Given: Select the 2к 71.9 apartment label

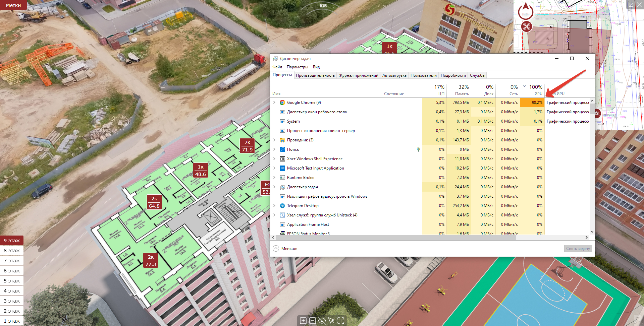Looking at the screenshot, I should (247, 146).
